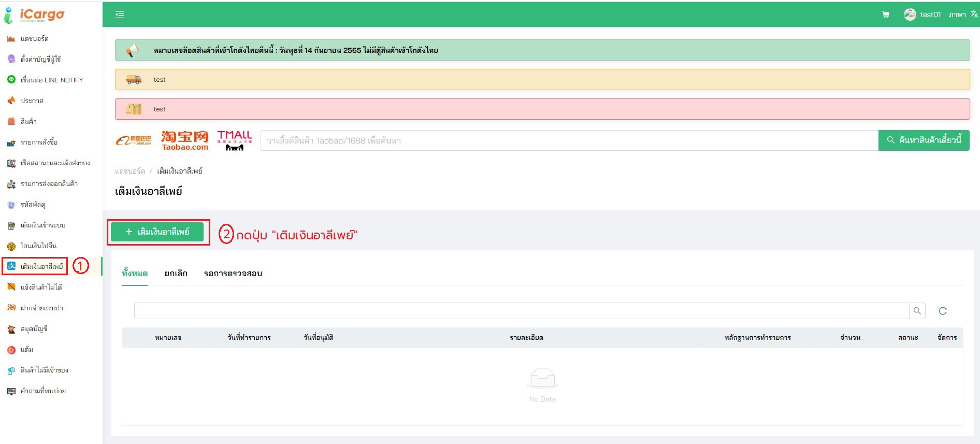Click the table search magnifier button
The image size is (980, 444).
[917, 311]
